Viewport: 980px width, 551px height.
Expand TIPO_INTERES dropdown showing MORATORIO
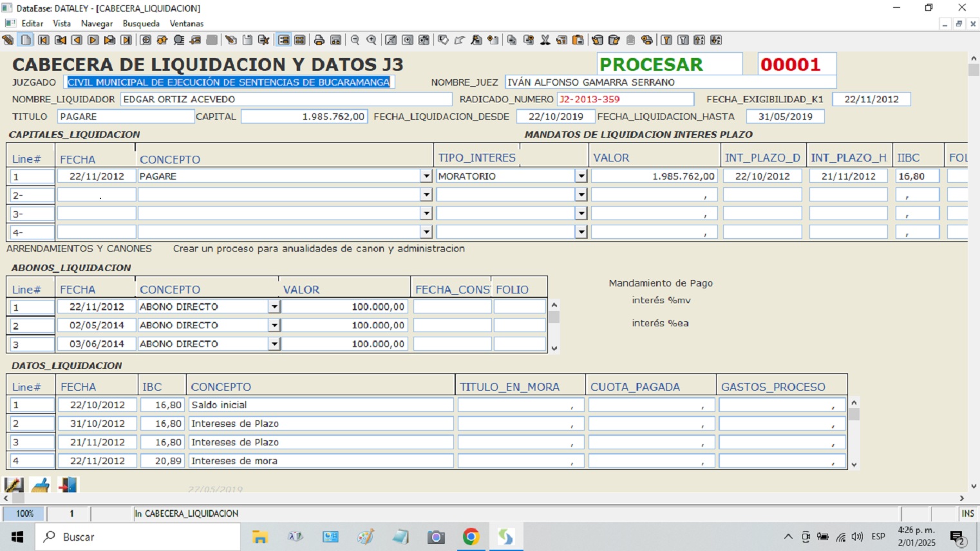point(581,176)
